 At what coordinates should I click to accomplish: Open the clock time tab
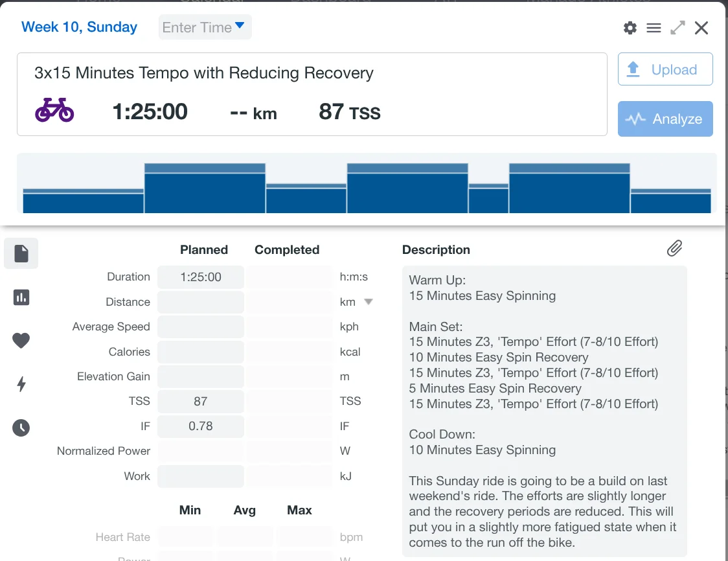point(21,428)
